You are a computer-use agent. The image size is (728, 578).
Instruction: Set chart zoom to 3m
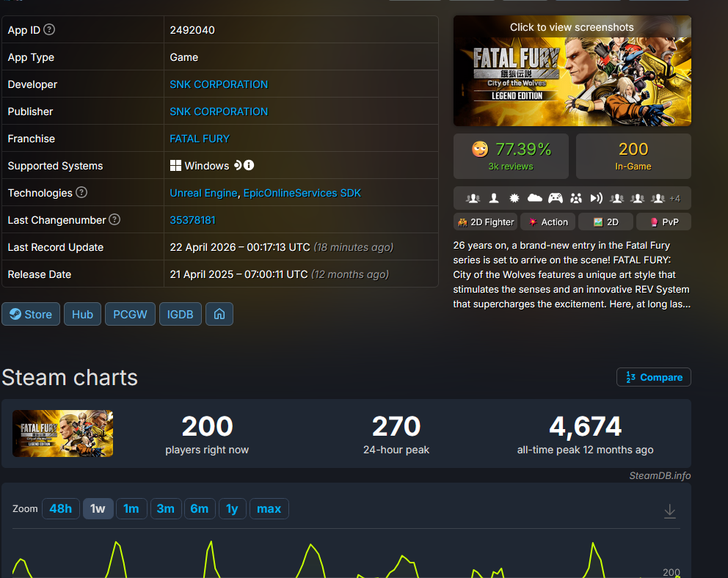click(166, 509)
